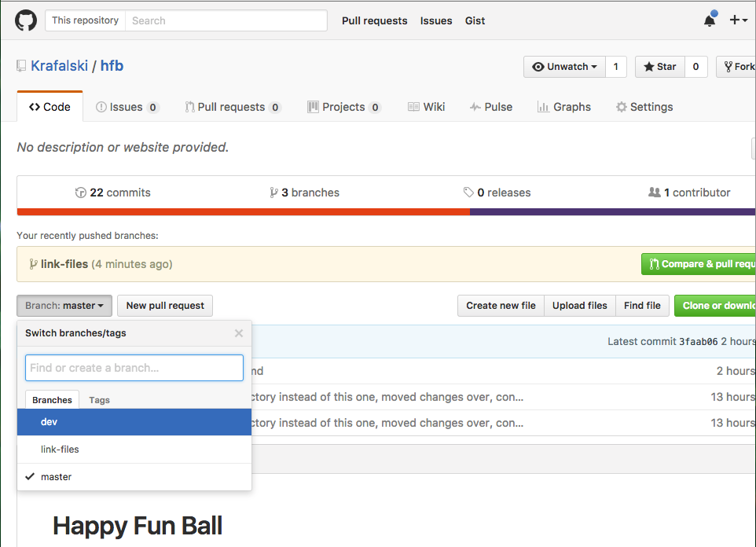Image resolution: width=756 pixels, height=547 pixels.
Task: Click the commits clock icon
Action: pos(80,193)
